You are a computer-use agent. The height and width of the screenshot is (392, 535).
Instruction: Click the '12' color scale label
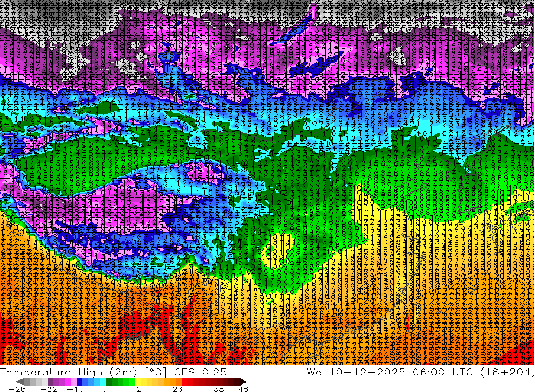click(136, 389)
